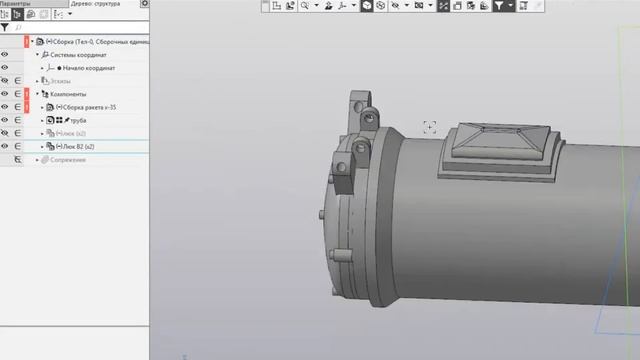This screenshot has width=640, height=360.
Task: Toggle the exclude marker on труба row
Action: pyautogui.click(x=18, y=120)
